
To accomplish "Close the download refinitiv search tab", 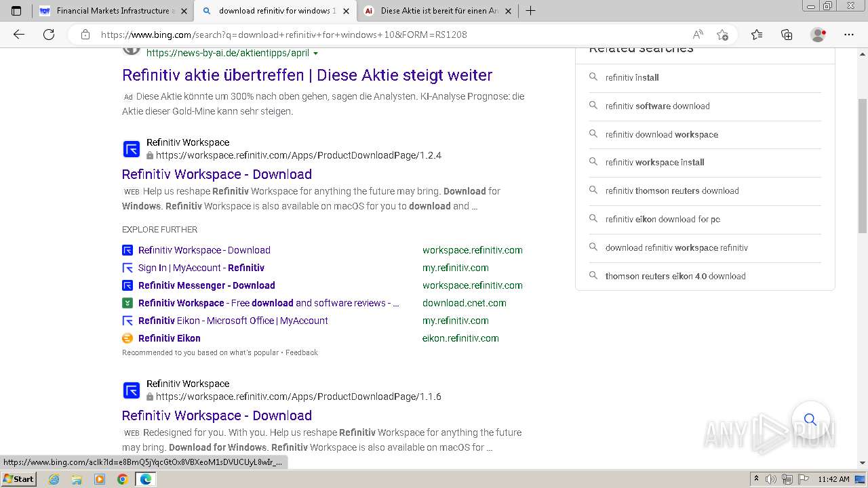I will tap(346, 11).
